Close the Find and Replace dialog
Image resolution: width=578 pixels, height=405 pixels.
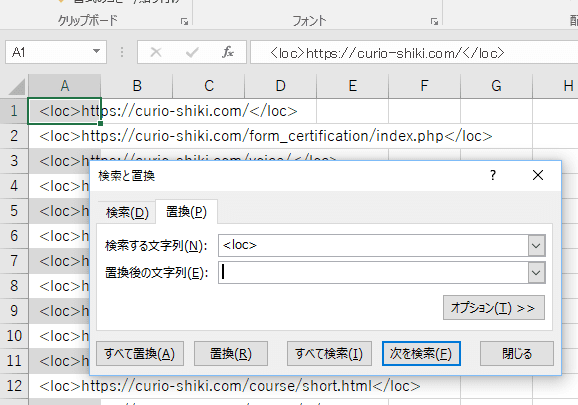(538, 175)
